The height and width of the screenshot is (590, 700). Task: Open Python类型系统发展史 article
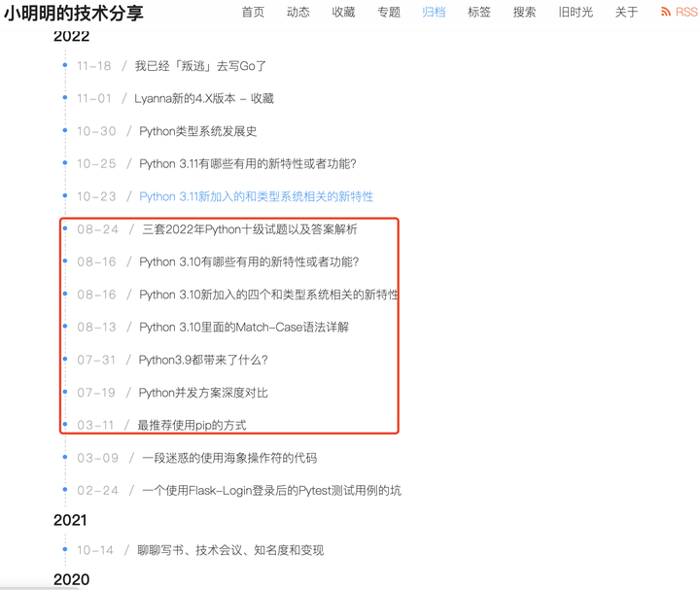pos(197,131)
